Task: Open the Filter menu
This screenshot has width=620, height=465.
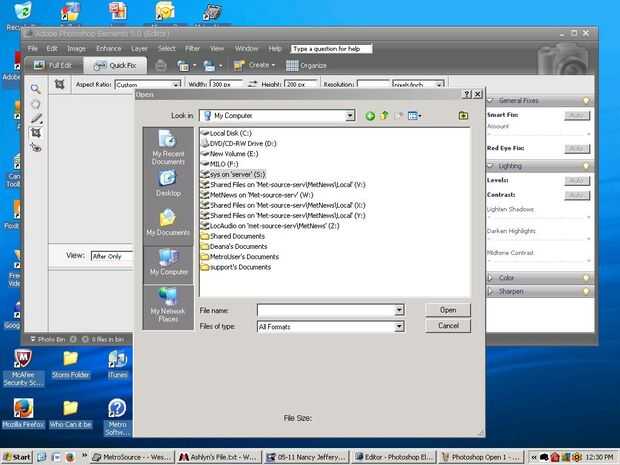Action: (x=193, y=49)
